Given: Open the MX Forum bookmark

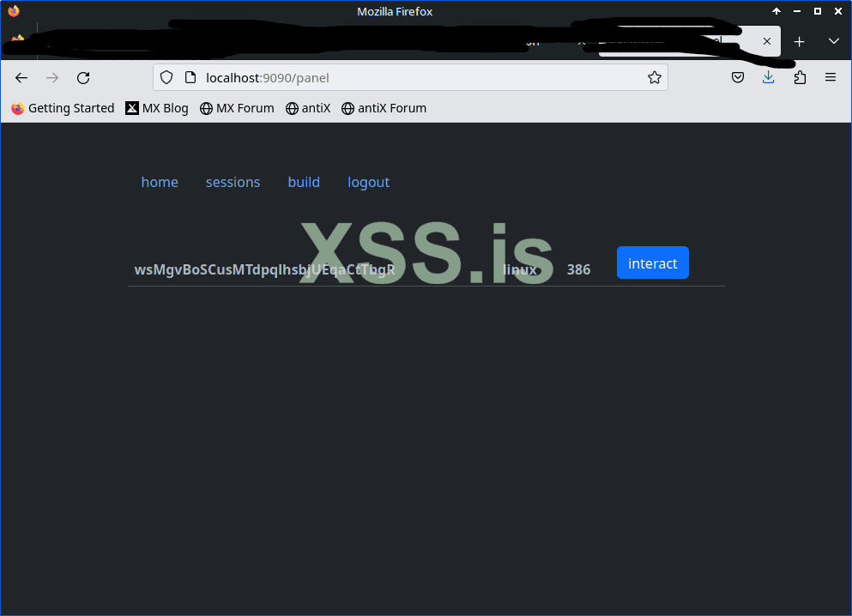Looking at the screenshot, I should point(237,108).
